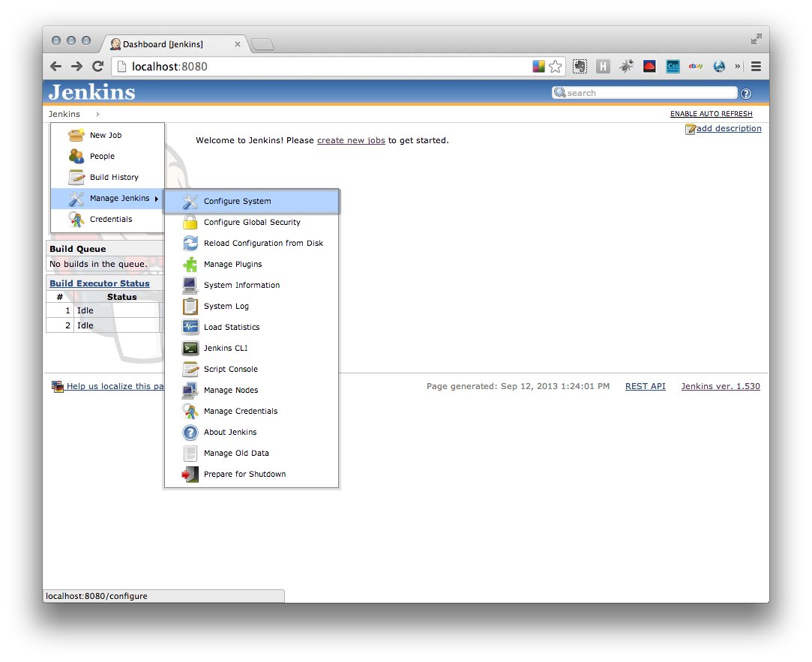Screen dimensions: 812x662
Task: Select Reload Configuration from Disk
Action: 252,244
